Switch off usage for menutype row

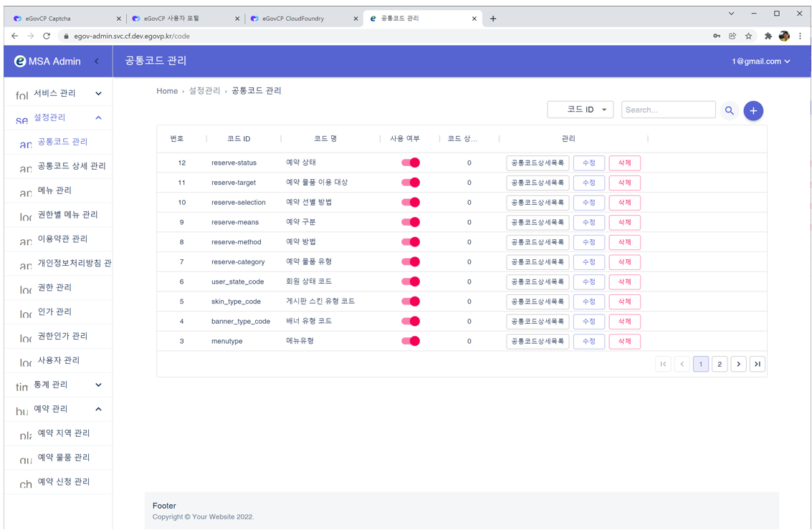click(x=411, y=341)
